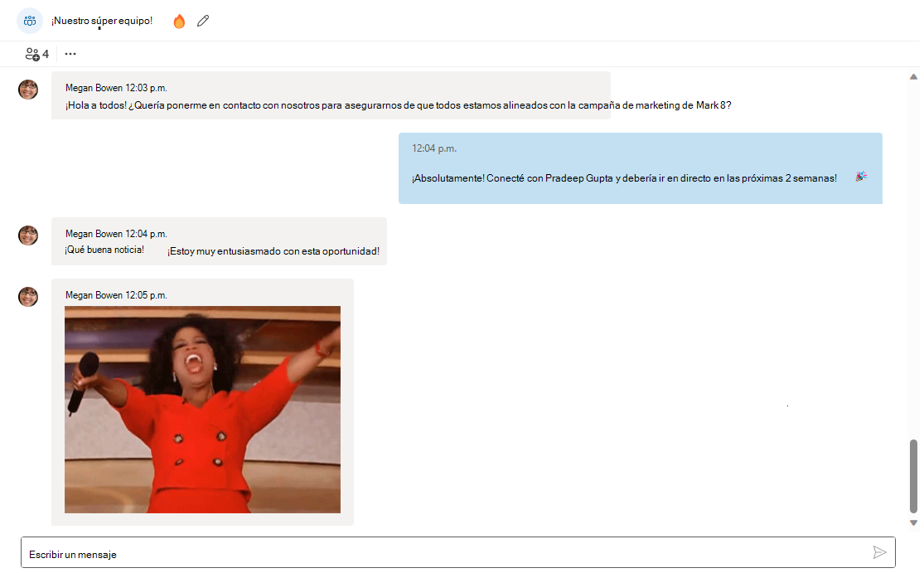Viewport: 924px width, 573px height.
Task: Click the fire emoji beside the chat title
Action: [179, 21]
